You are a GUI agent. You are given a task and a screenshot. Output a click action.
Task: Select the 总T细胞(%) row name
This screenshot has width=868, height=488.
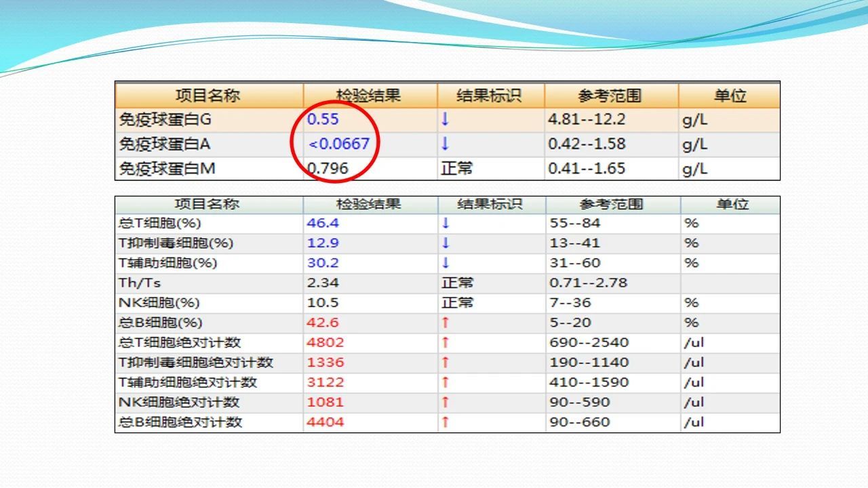click(x=160, y=223)
